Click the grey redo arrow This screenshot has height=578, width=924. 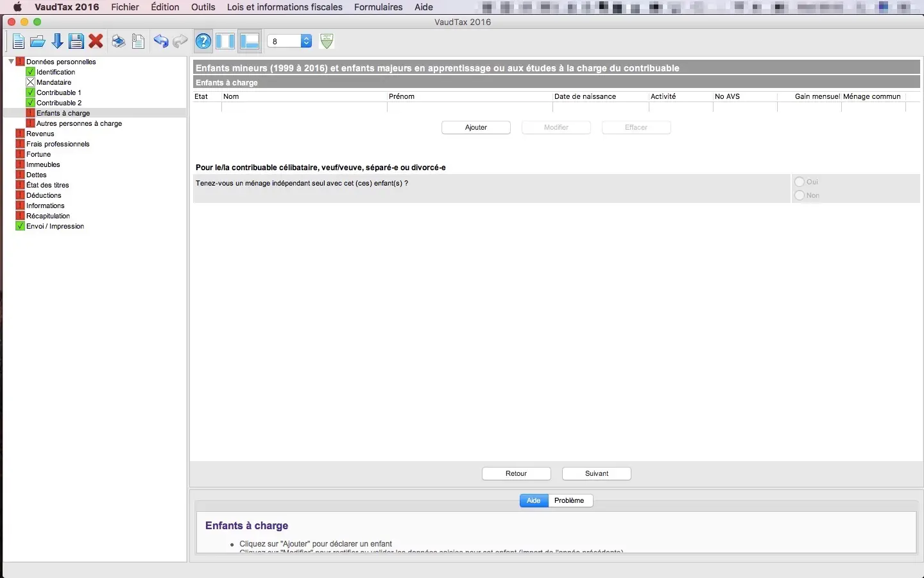click(180, 42)
